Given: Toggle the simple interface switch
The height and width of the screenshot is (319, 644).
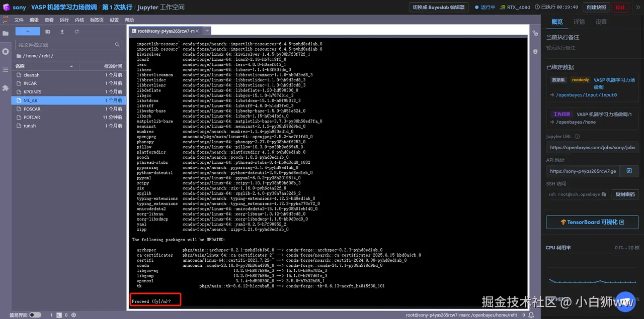Looking at the screenshot, I should coord(35,315).
